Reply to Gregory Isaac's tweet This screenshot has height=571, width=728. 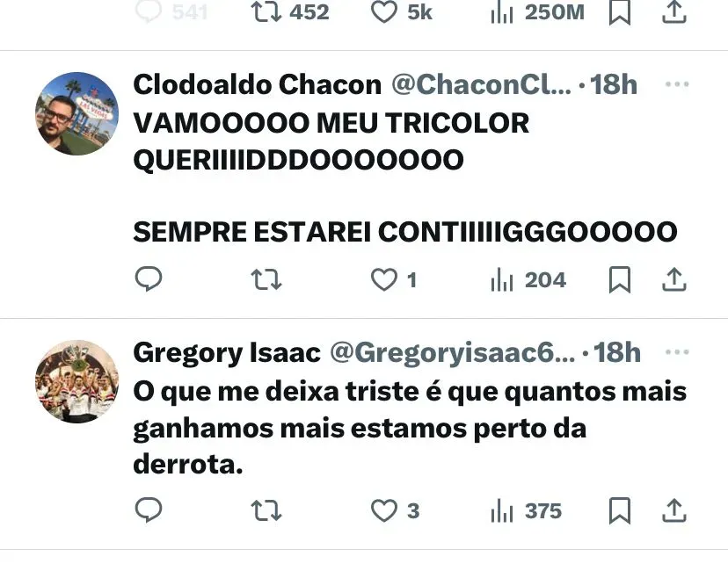(x=148, y=510)
